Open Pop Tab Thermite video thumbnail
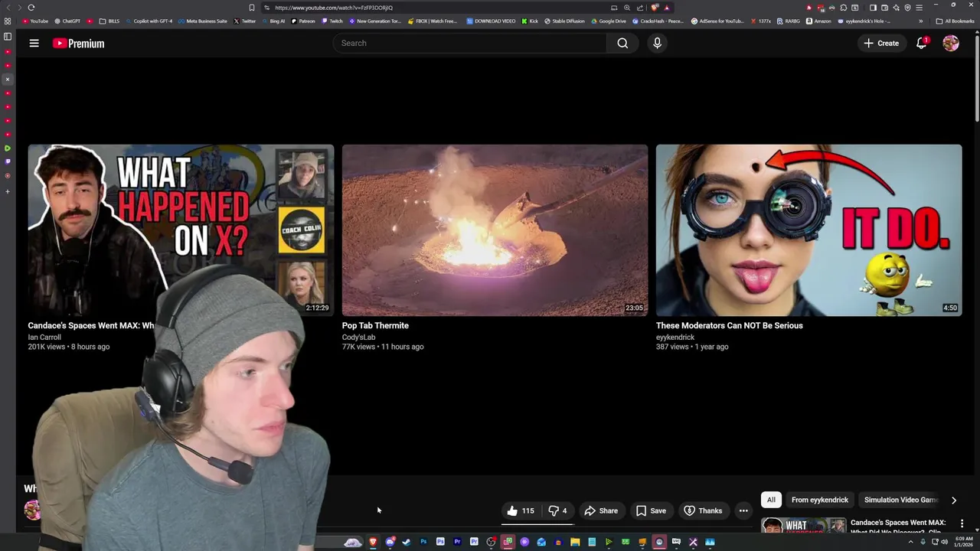Image resolution: width=980 pixels, height=551 pixels. (495, 230)
